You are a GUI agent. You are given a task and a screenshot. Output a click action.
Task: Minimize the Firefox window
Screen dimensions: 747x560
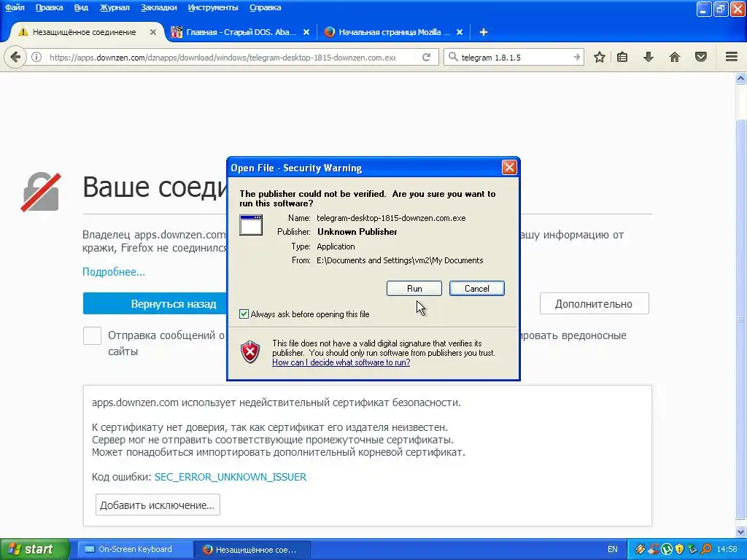pos(704,9)
